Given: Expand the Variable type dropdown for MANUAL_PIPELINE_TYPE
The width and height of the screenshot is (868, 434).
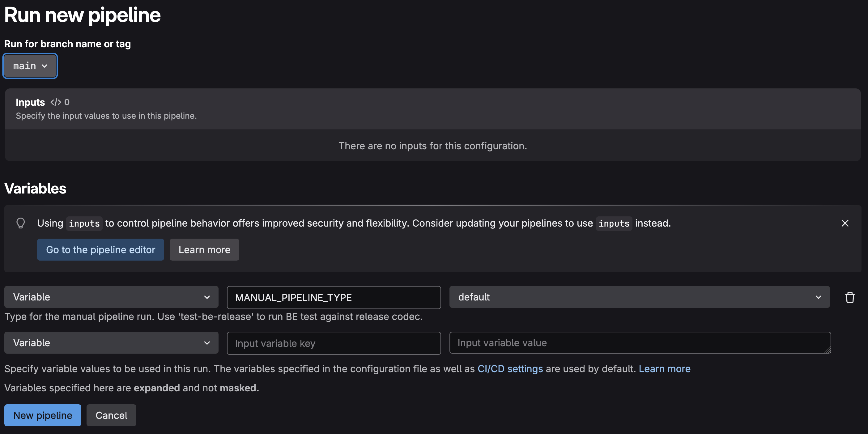Looking at the screenshot, I should (111, 297).
